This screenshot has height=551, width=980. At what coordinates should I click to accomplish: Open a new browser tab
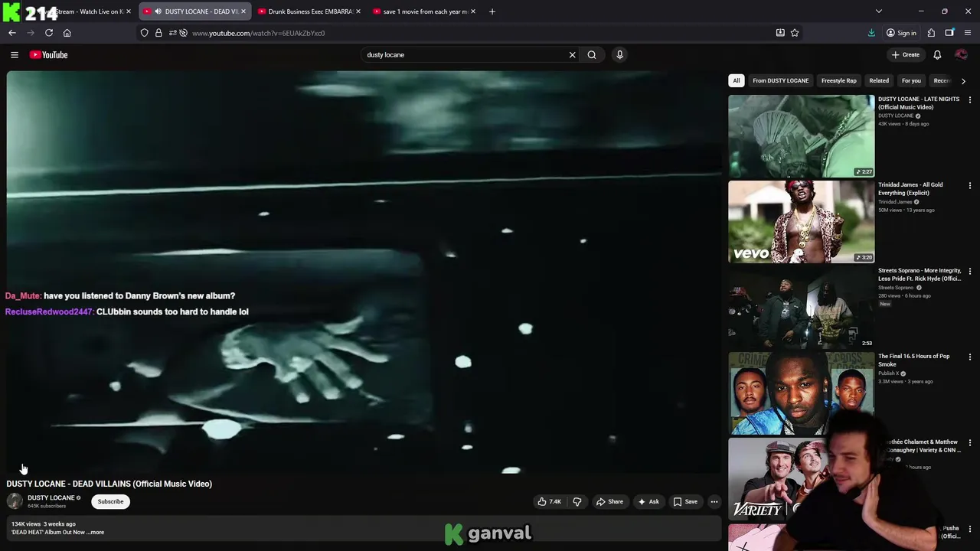(x=492, y=11)
